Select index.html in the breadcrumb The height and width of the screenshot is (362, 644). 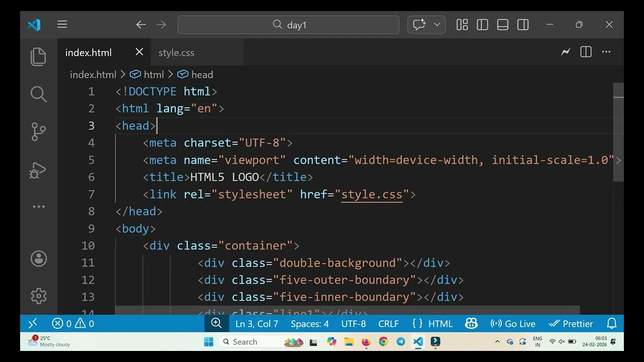[93, 74]
